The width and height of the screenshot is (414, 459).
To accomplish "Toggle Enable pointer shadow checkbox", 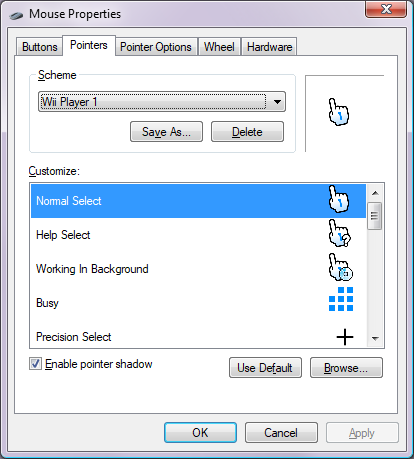I will click(35, 364).
